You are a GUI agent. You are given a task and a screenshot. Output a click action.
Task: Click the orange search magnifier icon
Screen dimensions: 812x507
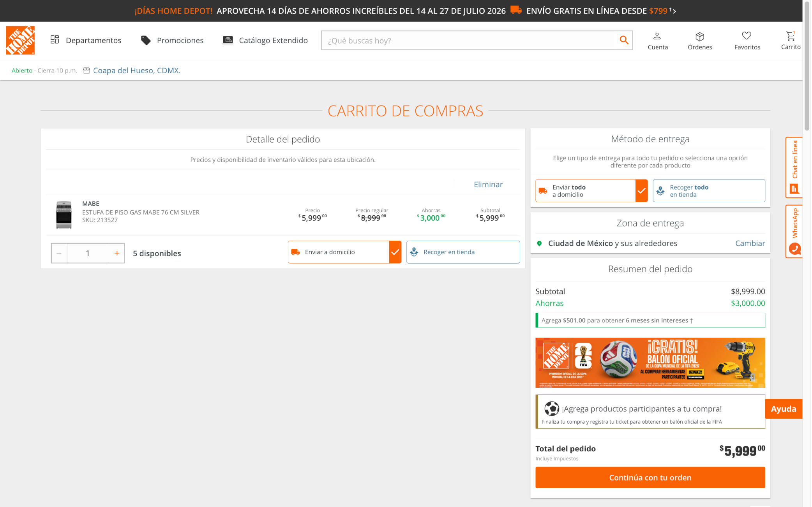624,40
